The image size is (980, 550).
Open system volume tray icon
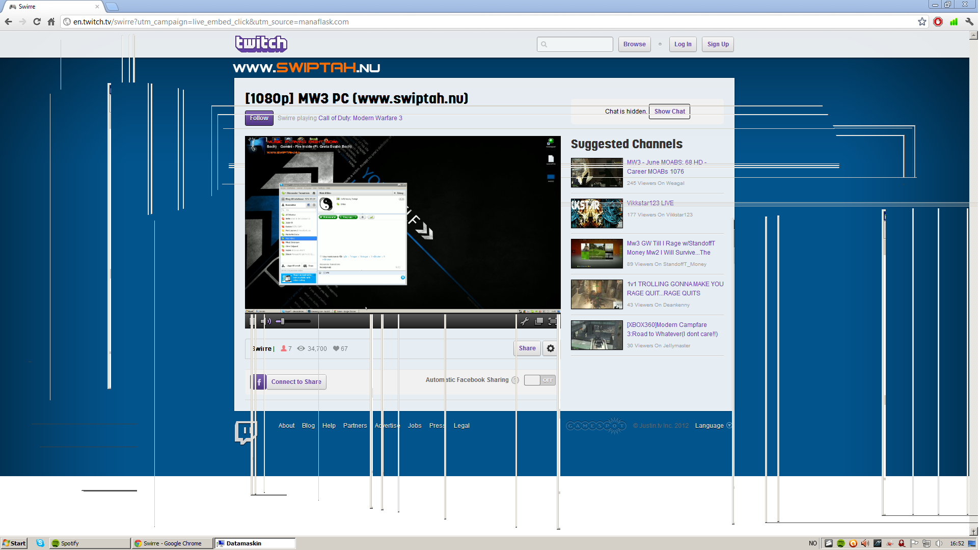coord(939,543)
